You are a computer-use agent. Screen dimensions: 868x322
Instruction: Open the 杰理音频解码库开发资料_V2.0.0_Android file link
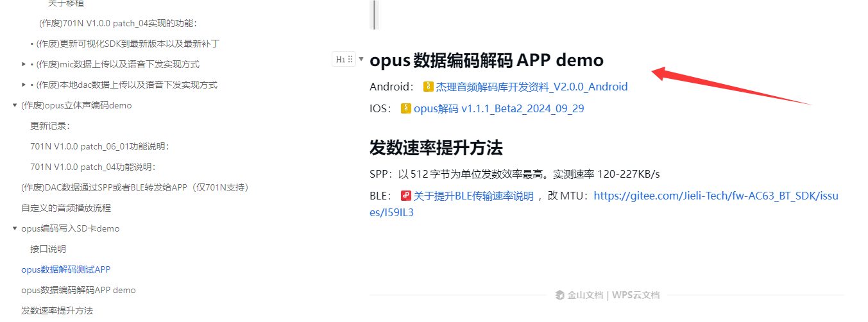(x=532, y=87)
